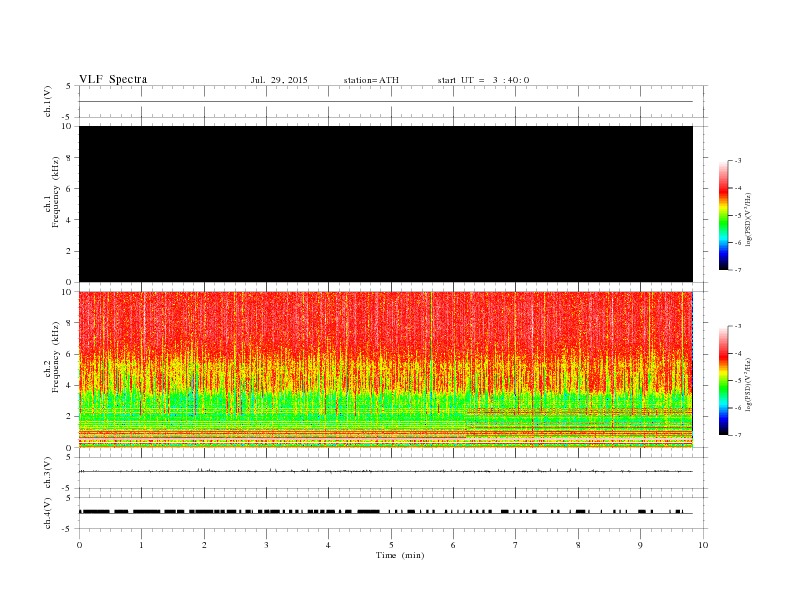The width and height of the screenshot is (792, 612).
Task: Click the time axis tick label "5"
Action: (x=391, y=545)
